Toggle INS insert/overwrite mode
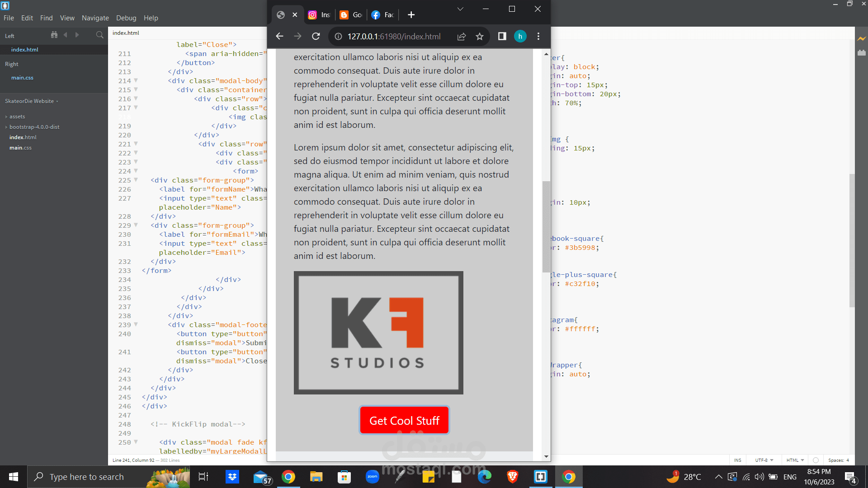This screenshot has height=488, width=868. pos(737,460)
